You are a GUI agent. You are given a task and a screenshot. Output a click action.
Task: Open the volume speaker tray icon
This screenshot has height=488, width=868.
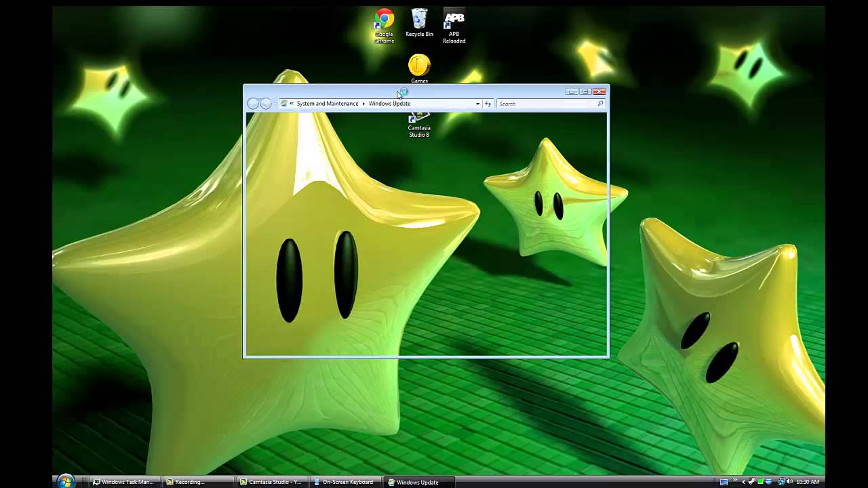[789, 481]
